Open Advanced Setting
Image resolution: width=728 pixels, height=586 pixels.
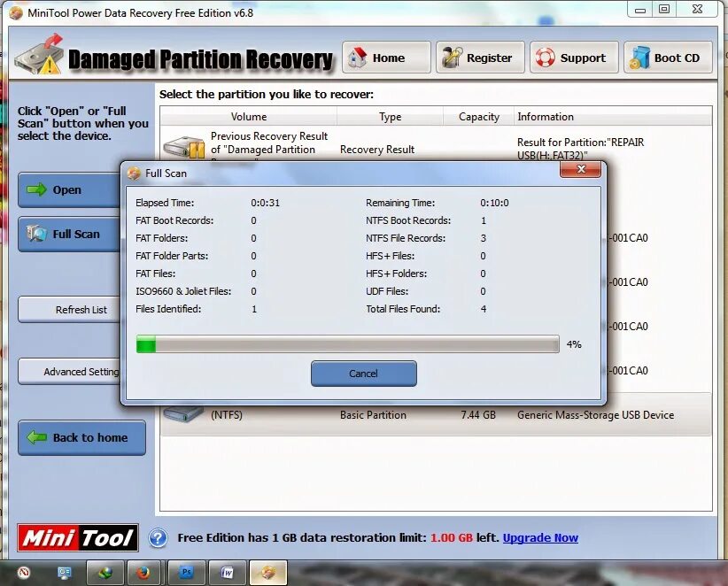pos(70,372)
